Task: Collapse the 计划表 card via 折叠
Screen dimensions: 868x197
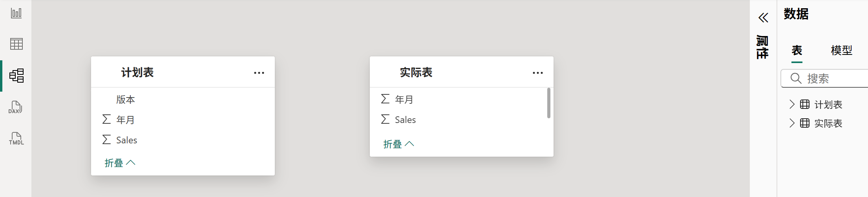Action: click(x=120, y=163)
